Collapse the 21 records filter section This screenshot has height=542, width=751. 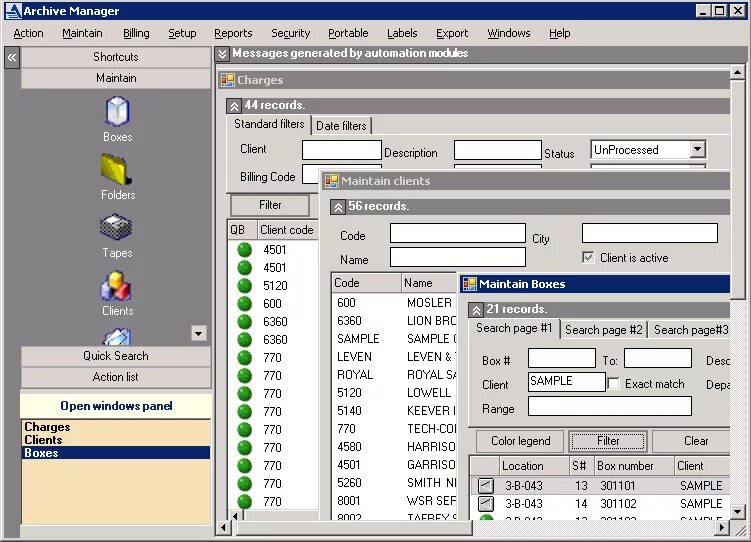476,310
